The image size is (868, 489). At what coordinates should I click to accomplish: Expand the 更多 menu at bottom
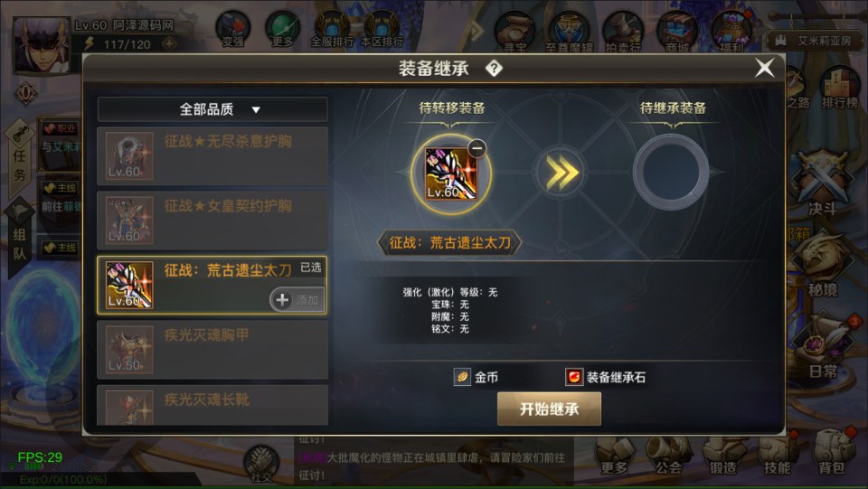coord(615,454)
